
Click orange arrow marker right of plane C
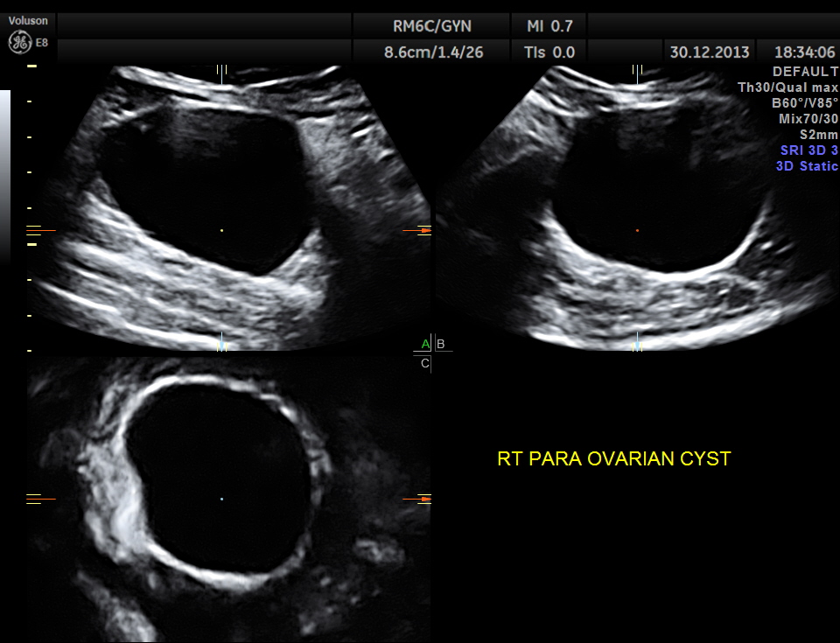424,499
